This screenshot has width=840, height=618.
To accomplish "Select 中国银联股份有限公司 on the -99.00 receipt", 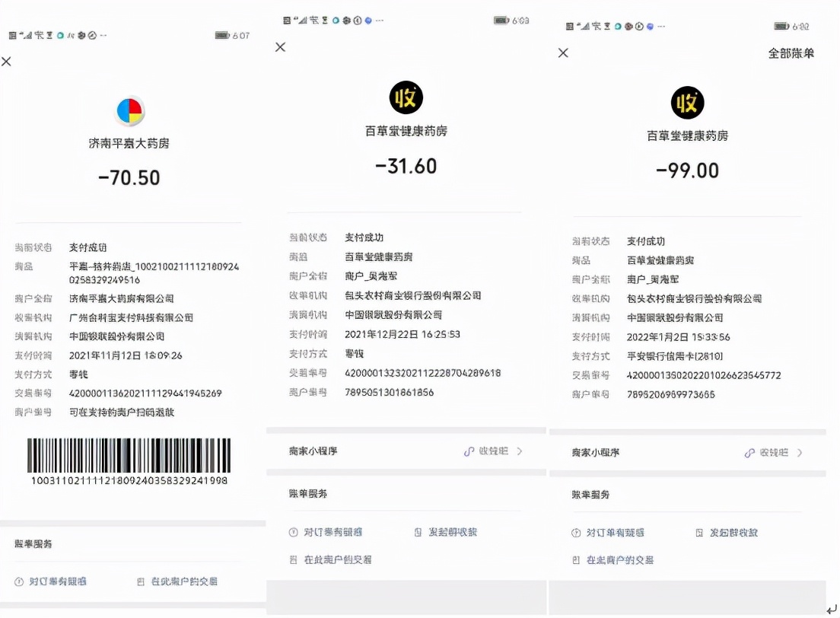I will [x=675, y=318].
